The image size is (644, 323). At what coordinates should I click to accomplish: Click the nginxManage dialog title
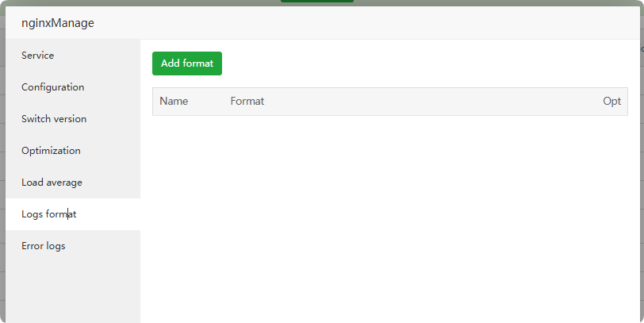(58, 23)
